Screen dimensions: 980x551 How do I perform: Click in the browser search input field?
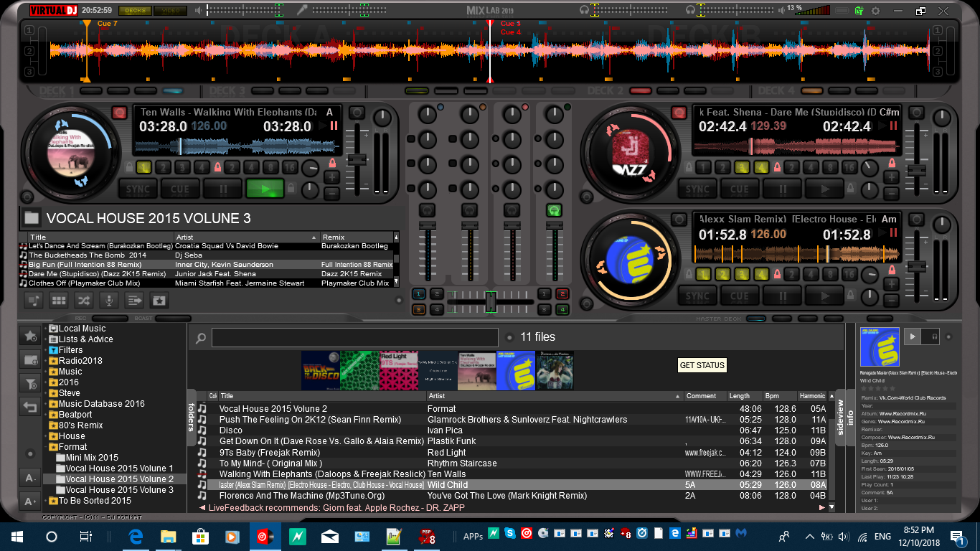coord(355,338)
